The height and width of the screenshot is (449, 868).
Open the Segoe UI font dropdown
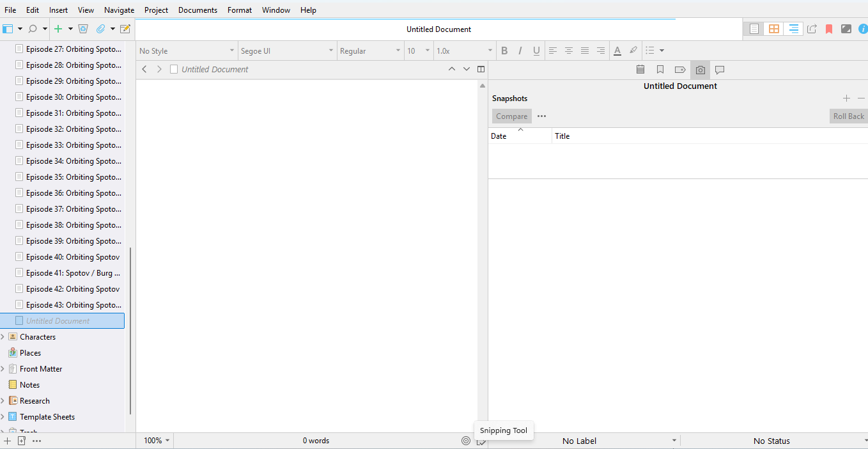click(x=287, y=51)
